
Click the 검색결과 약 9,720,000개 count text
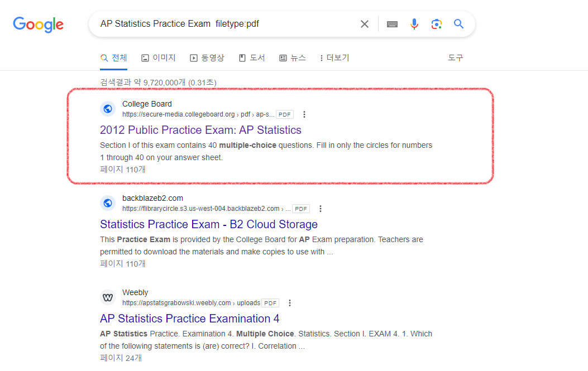pyautogui.click(x=158, y=83)
